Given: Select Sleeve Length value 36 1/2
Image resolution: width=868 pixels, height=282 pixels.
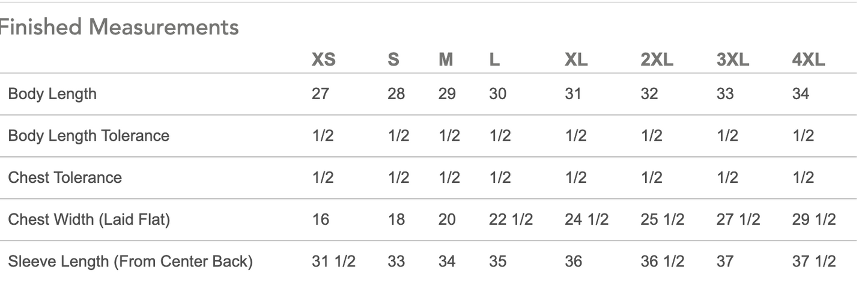Looking at the screenshot, I should (x=662, y=262).
